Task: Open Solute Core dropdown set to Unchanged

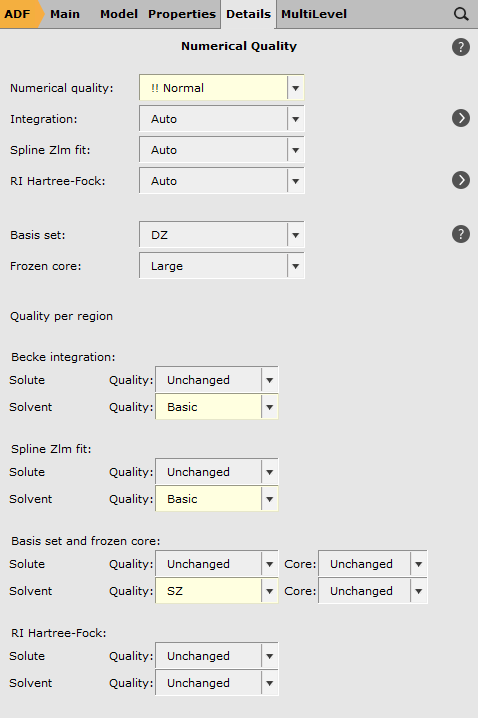Action: 373,564
